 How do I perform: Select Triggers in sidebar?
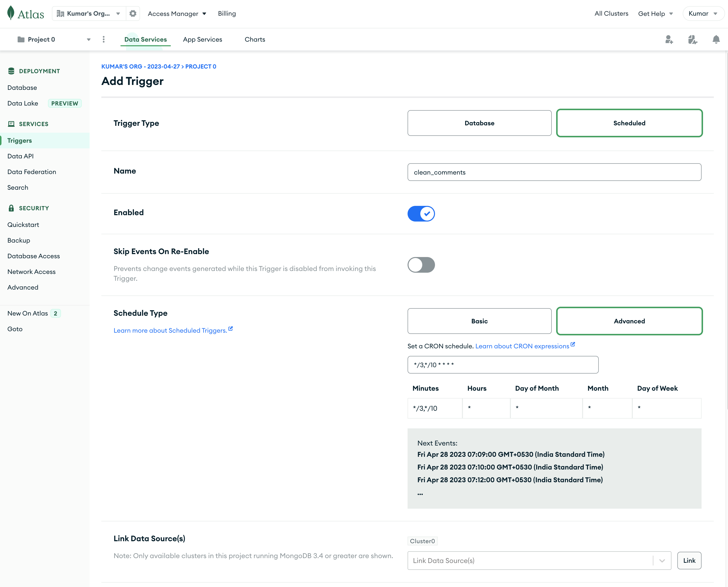click(45, 141)
